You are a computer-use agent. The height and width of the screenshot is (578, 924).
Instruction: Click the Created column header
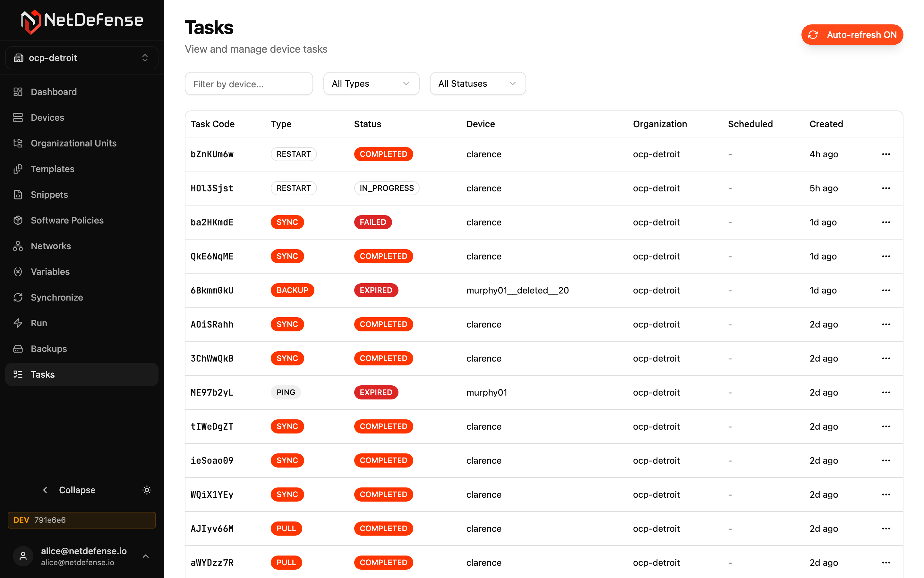[x=826, y=124]
